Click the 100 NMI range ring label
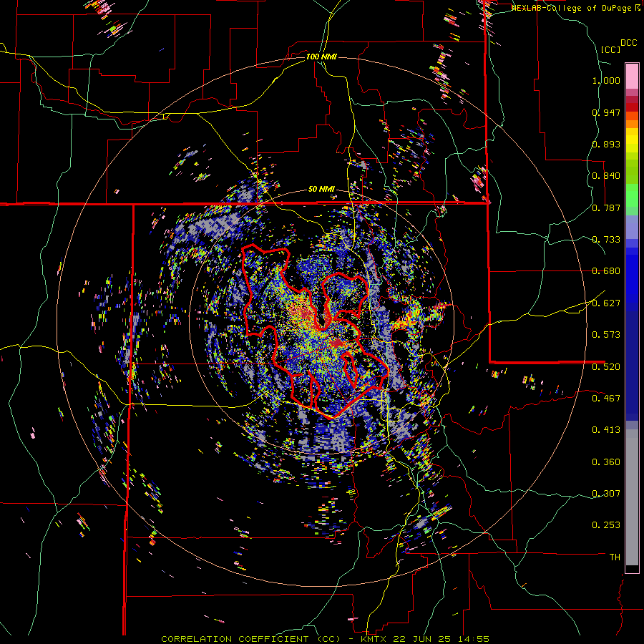 point(321,57)
